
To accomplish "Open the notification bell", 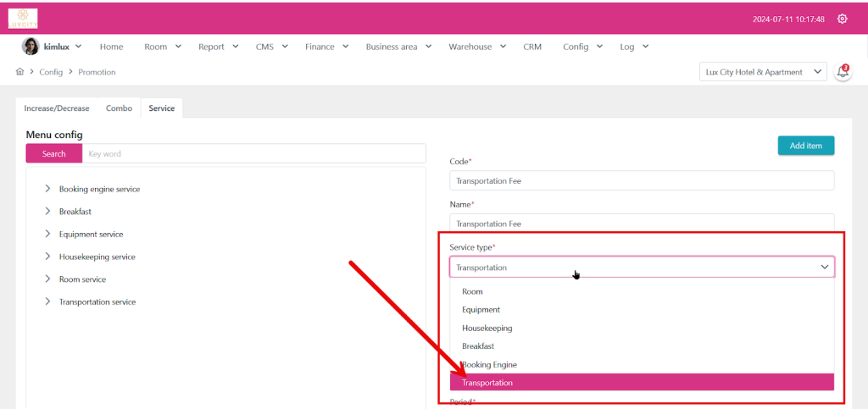I will (x=843, y=72).
